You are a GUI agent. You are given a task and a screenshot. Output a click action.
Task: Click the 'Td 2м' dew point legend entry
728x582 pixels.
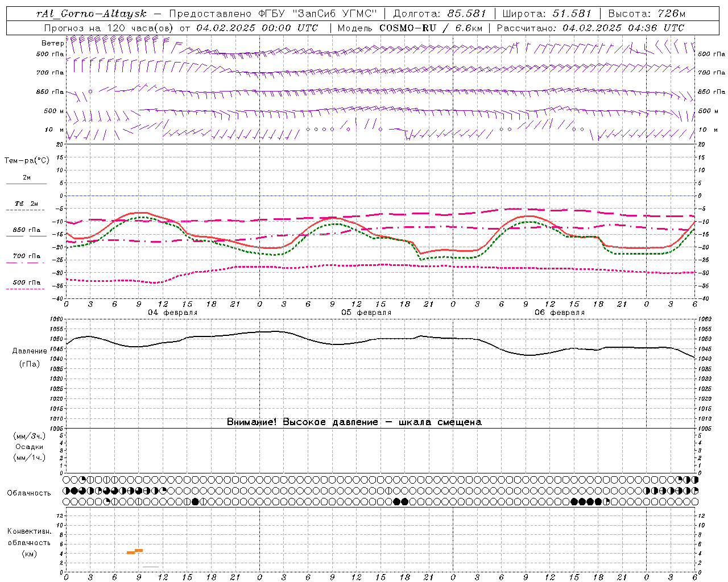point(27,203)
